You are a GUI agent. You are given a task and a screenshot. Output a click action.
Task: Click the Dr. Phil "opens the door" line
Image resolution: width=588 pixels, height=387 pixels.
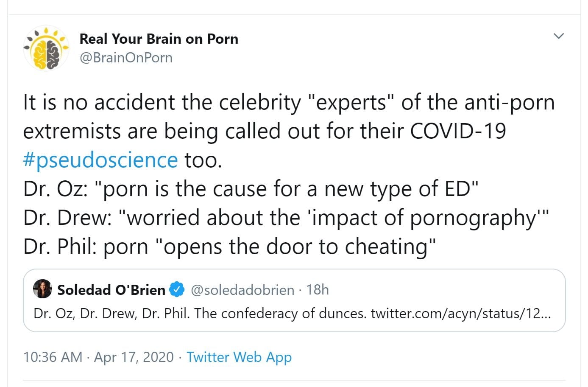[x=229, y=247]
